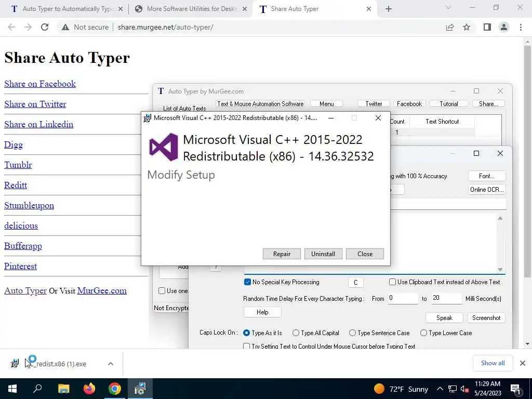Click the Speak button
This screenshot has height=399, width=532.
pyautogui.click(x=444, y=318)
